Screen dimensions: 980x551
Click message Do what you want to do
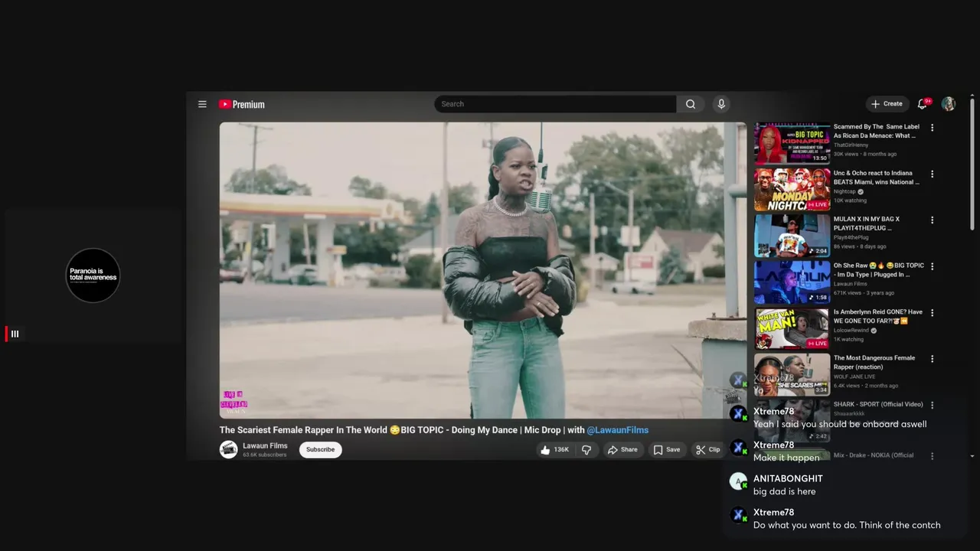847,525
